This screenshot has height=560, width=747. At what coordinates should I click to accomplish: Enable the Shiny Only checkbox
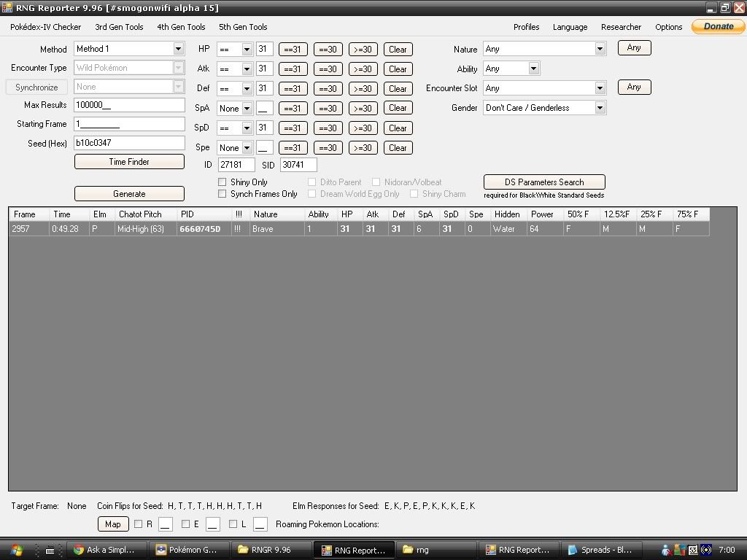coord(222,182)
